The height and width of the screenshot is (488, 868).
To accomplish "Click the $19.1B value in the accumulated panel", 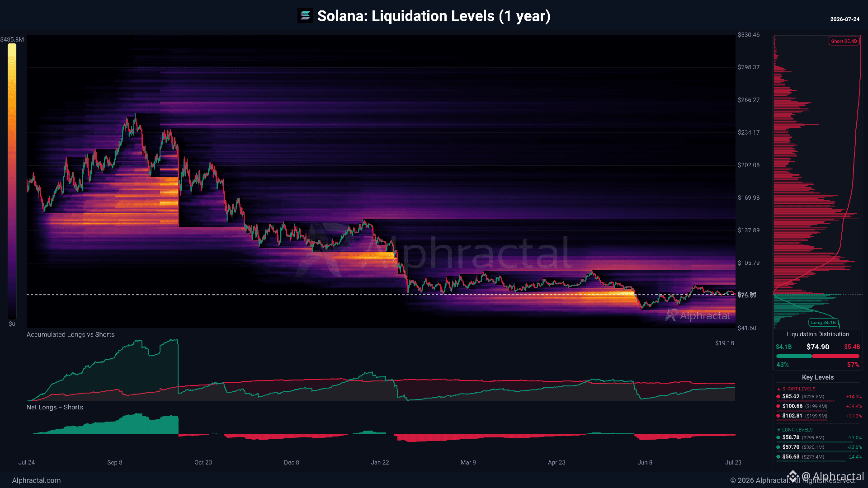I will click(x=725, y=343).
